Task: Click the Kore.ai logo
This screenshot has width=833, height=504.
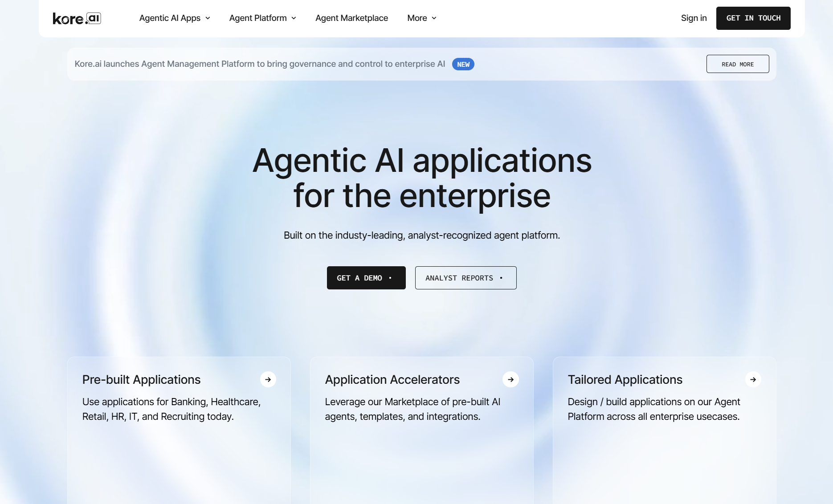Action: [x=77, y=18]
